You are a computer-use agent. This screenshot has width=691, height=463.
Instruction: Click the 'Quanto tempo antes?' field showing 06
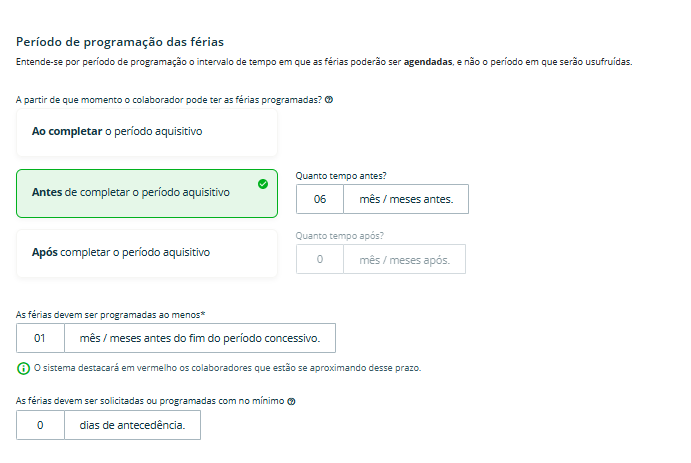pyautogui.click(x=320, y=199)
